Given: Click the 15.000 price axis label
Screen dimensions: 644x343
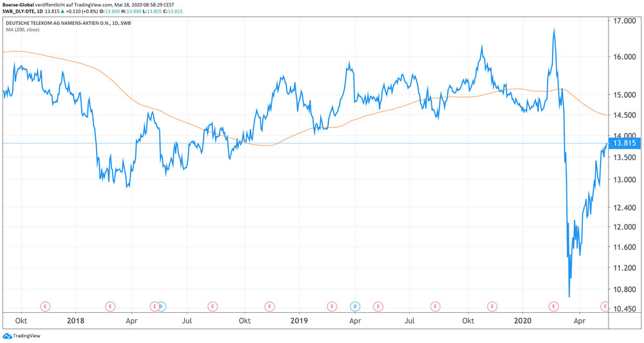Looking at the screenshot, I should (624, 95).
